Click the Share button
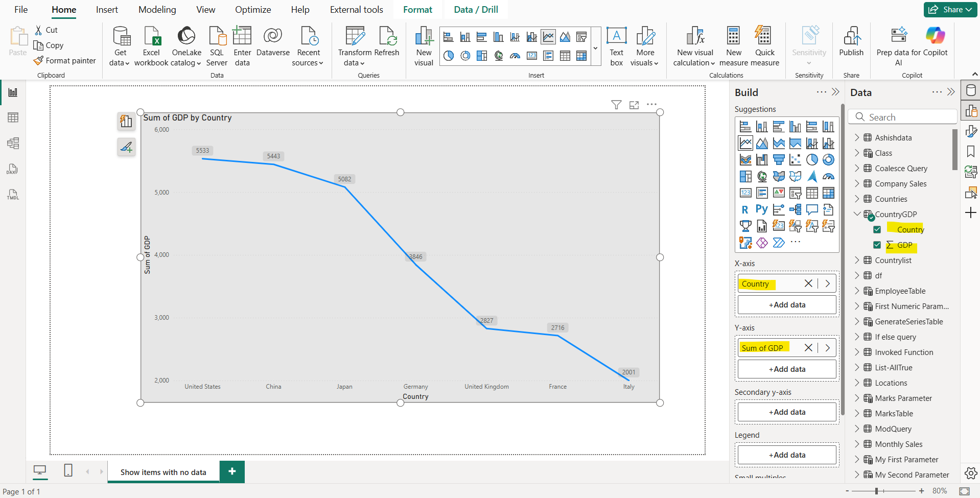Viewport: 980px width, 498px height. point(949,9)
